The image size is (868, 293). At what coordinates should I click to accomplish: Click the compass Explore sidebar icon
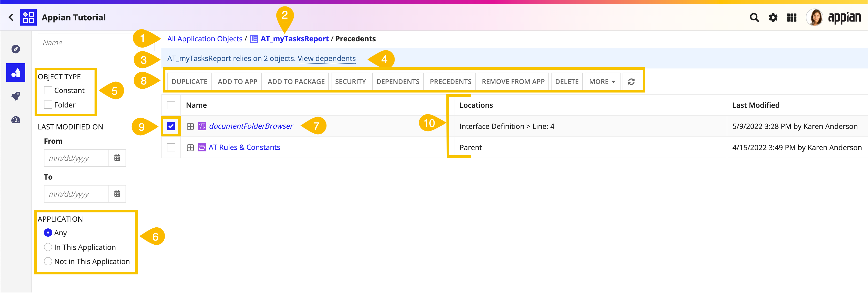(16, 49)
